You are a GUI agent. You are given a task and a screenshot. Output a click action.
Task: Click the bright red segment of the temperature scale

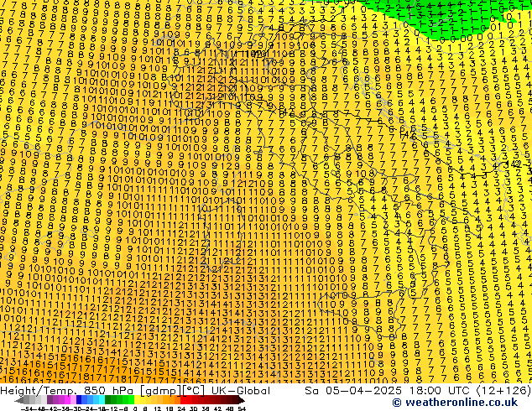click(x=183, y=399)
